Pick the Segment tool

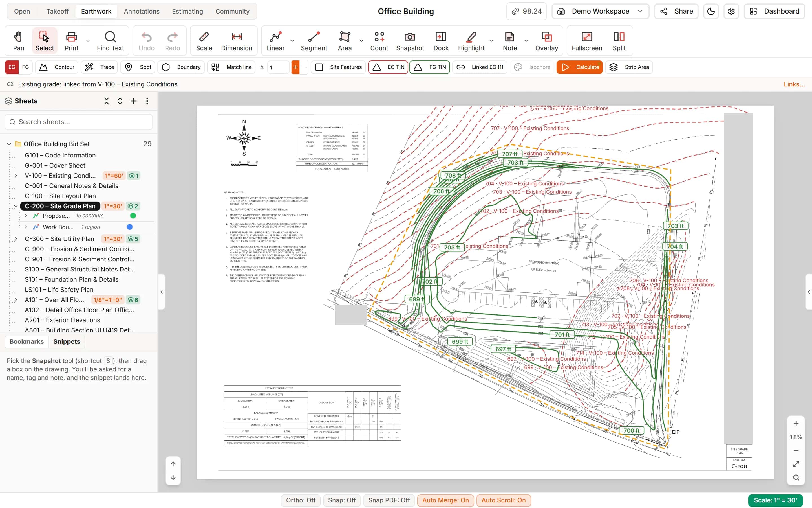[x=314, y=41]
